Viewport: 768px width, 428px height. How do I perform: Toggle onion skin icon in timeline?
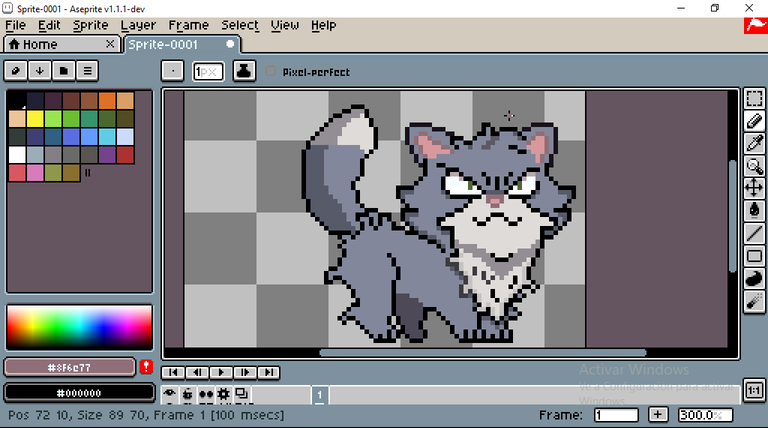(x=241, y=394)
